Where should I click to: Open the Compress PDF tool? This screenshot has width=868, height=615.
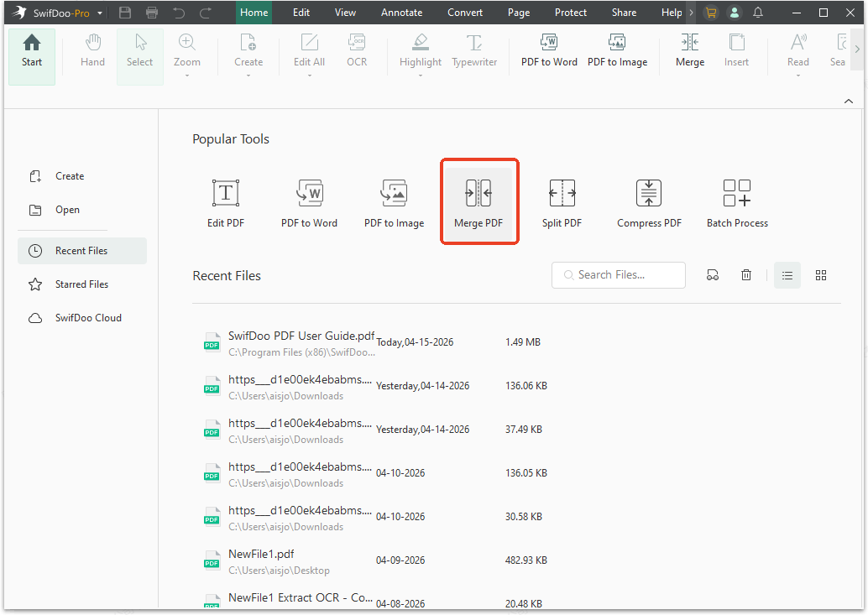(648, 201)
